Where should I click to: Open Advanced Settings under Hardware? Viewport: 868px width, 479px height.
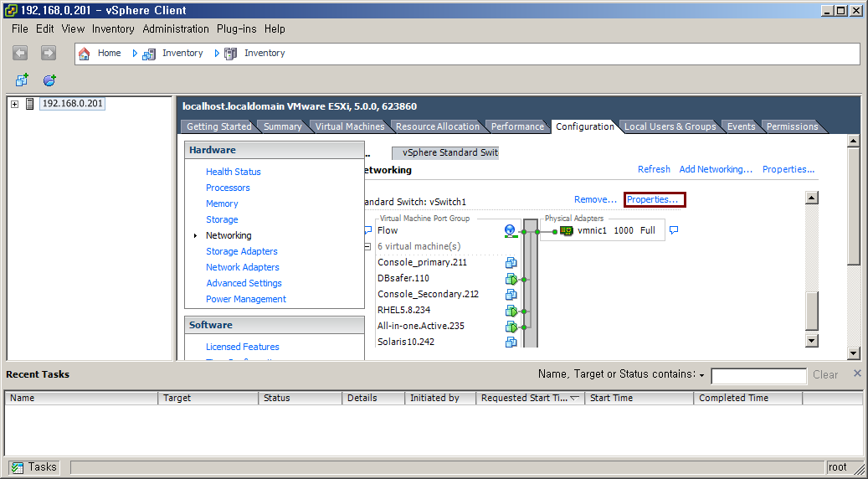(x=244, y=284)
